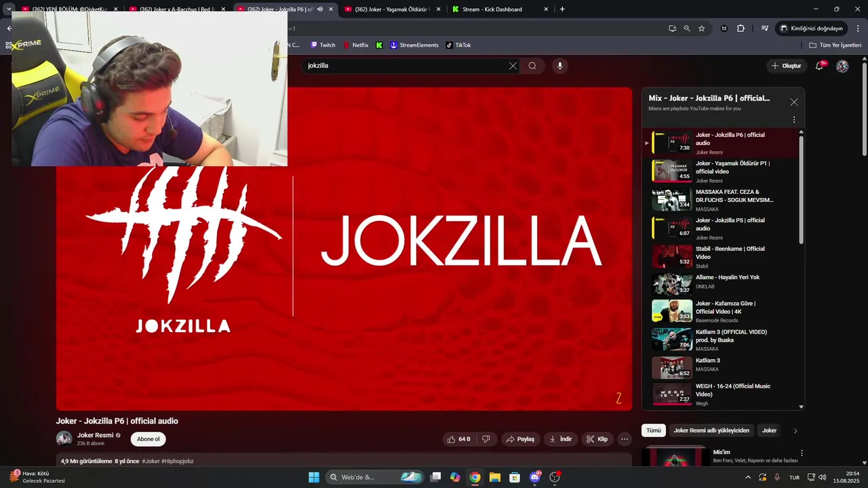The image size is (868, 488).
Task: Open media controls icon in toolbar
Action: [x=765, y=28]
